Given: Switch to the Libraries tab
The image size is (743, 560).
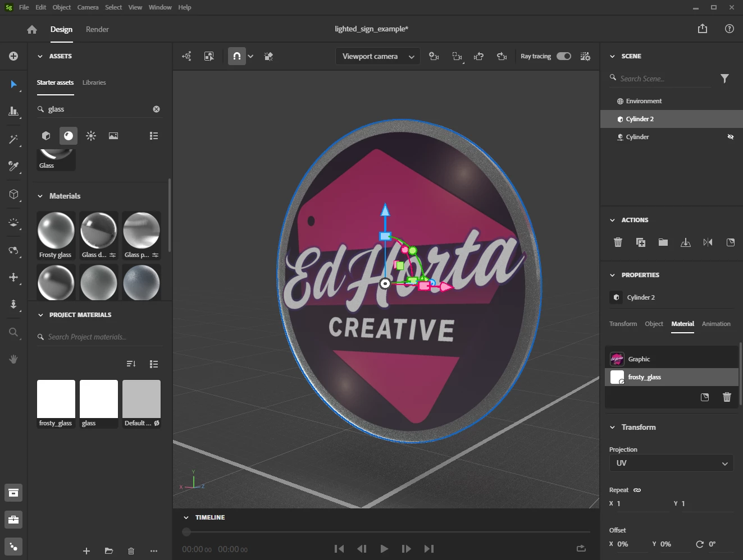Looking at the screenshot, I should pos(94,82).
